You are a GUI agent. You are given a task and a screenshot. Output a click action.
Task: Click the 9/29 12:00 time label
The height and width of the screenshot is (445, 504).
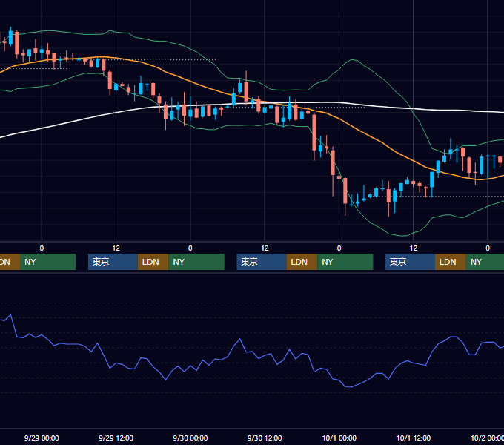tap(116, 438)
